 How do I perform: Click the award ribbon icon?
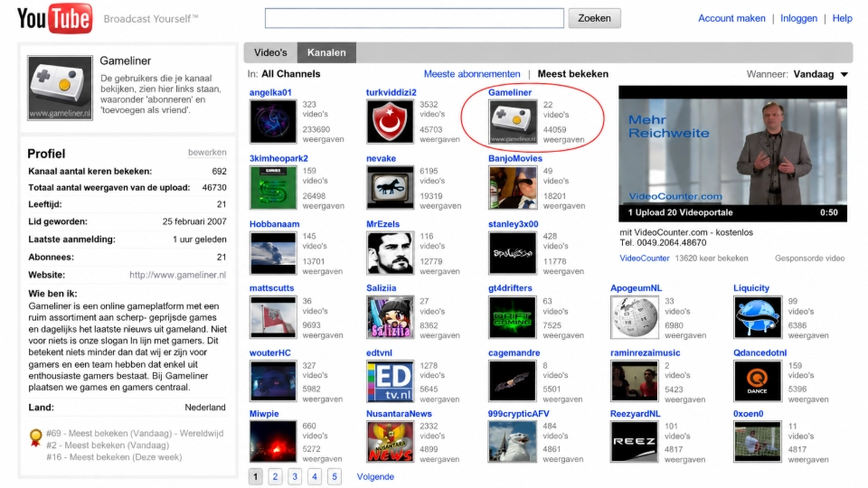[36, 437]
